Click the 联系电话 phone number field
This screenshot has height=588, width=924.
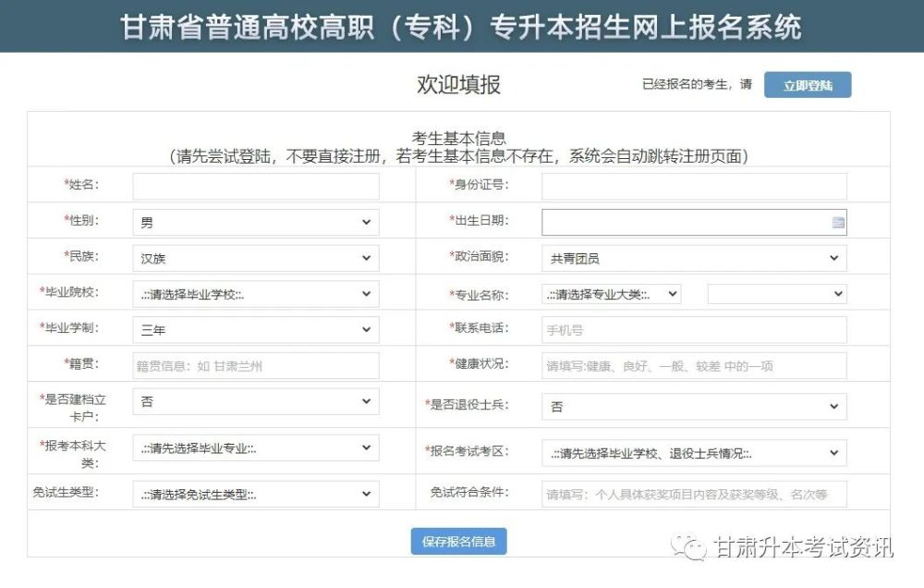(x=693, y=330)
